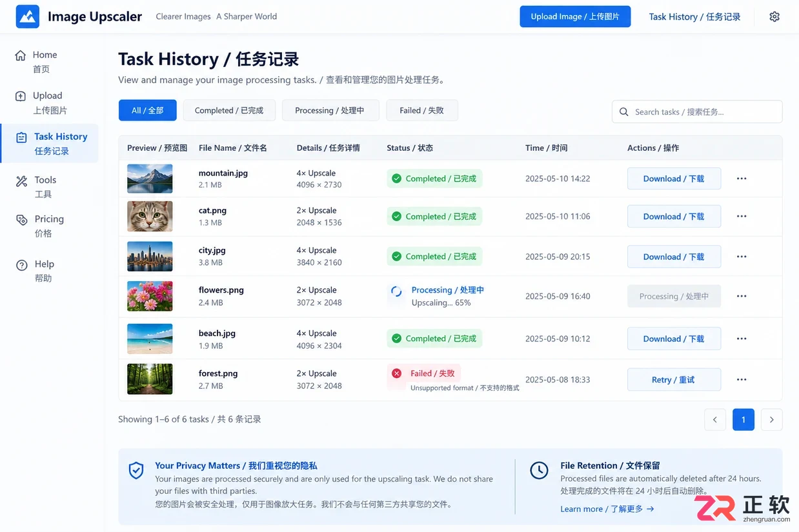799x532 pixels.
Task: Click the Status / 状态 column header
Action: pyautogui.click(x=410, y=148)
